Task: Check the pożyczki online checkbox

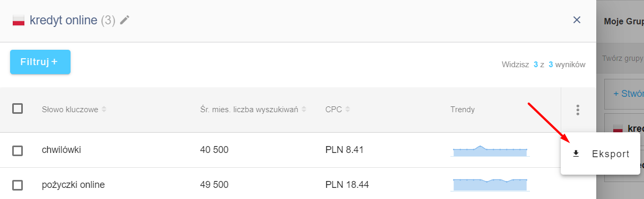Action: (x=18, y=185)
